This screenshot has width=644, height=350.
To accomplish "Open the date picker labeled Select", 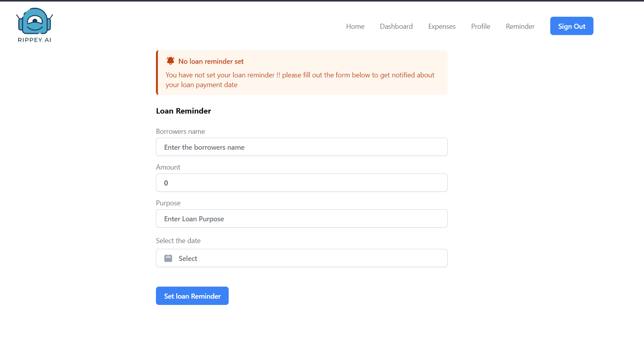I will coord(301,258).
